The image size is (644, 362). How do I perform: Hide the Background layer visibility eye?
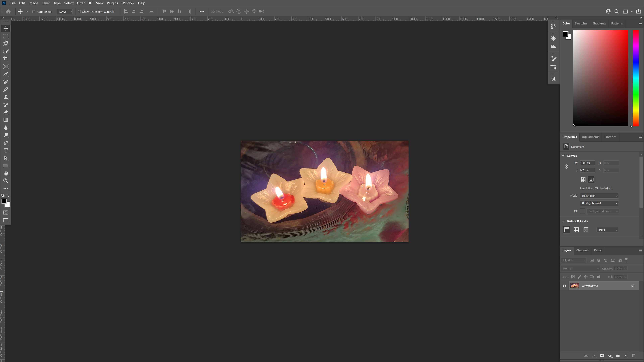[x=564, y=286]
